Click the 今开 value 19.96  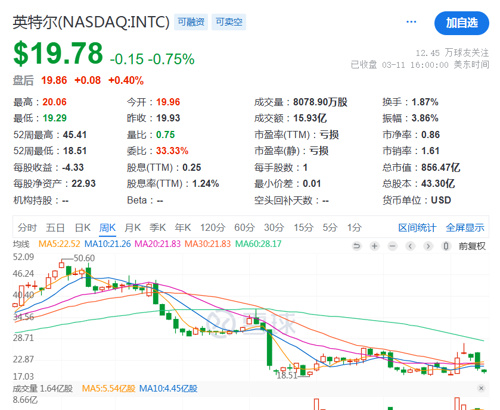168,102
